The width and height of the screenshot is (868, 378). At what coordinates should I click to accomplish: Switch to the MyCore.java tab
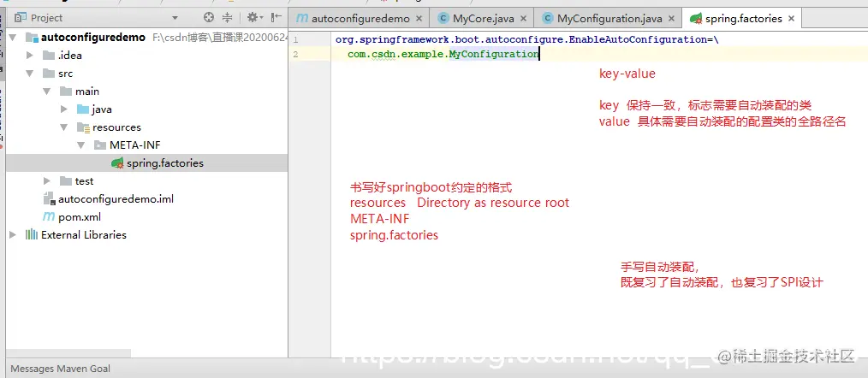484,18
